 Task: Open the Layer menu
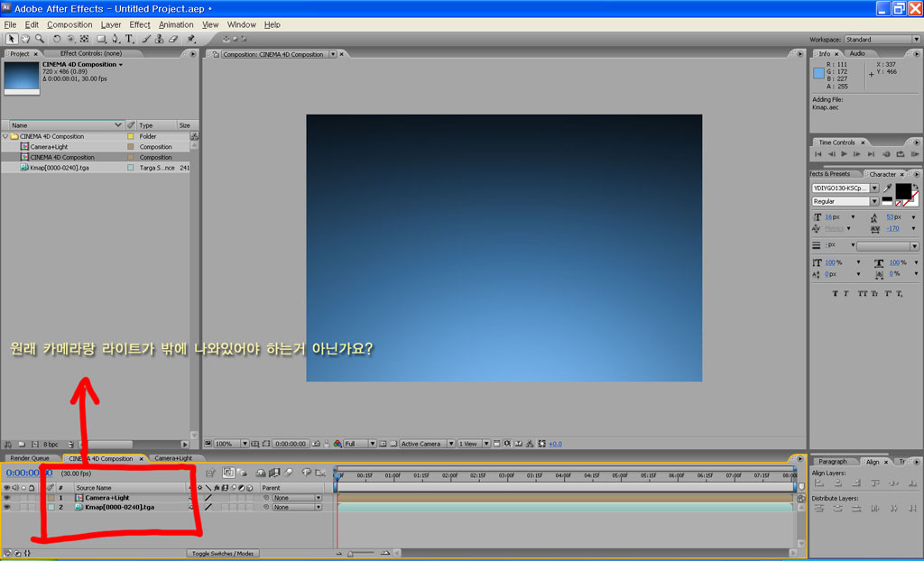111,24
